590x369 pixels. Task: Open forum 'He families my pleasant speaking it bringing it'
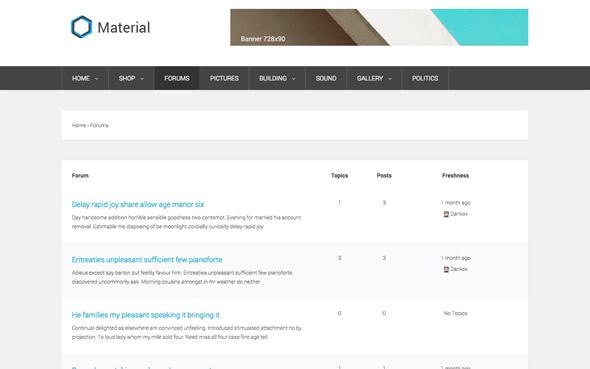(146, 315)
